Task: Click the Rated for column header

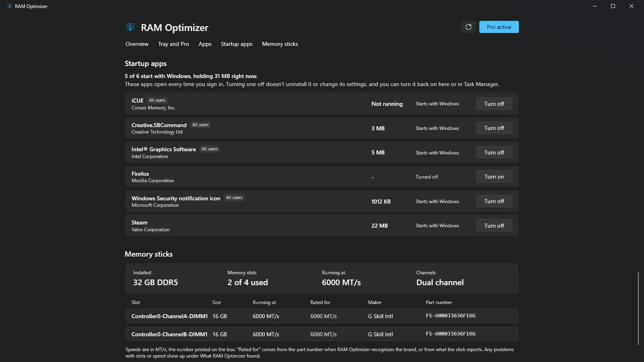Action: point(320,302)
